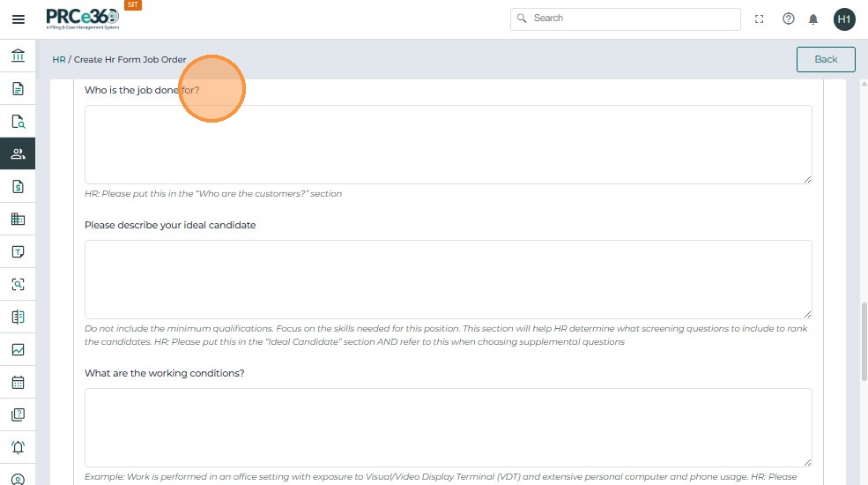Focus the working conditions text area

[448, 427]
